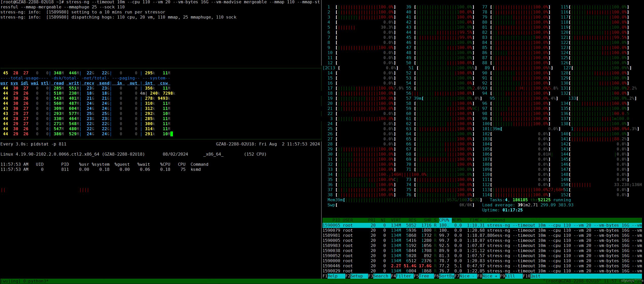Click the dstat 'sys' column header
Image resolution: width=644 pixels, height=284 pixels.
[14, 83]
